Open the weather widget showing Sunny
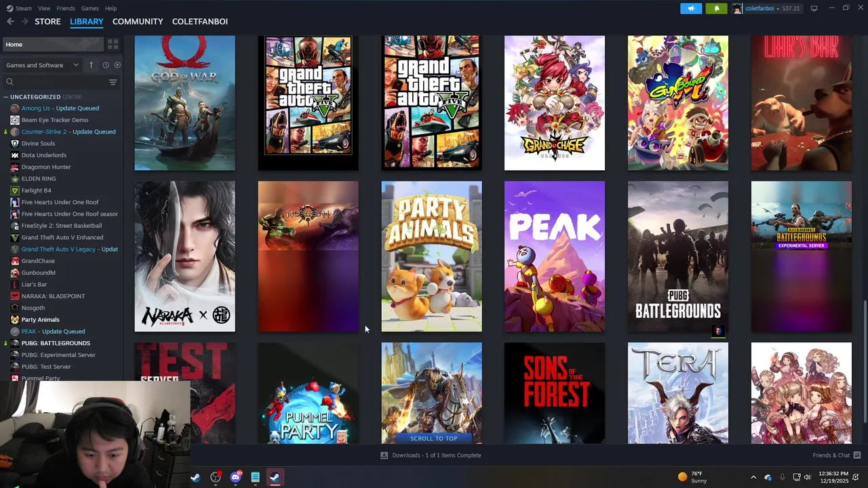The height and width of the screenshot is (488, 868). [x=692, y=477]
